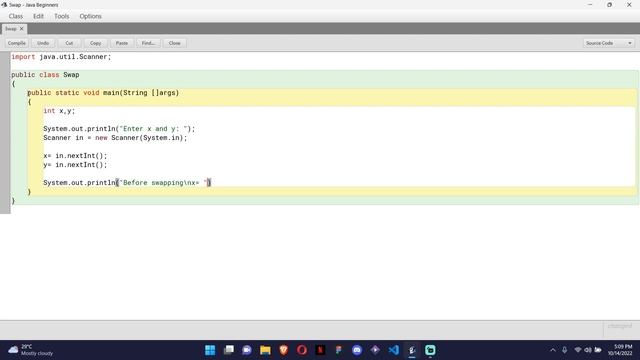
Task: Click the 'Before swapping' println line
Action: [127, 182]
